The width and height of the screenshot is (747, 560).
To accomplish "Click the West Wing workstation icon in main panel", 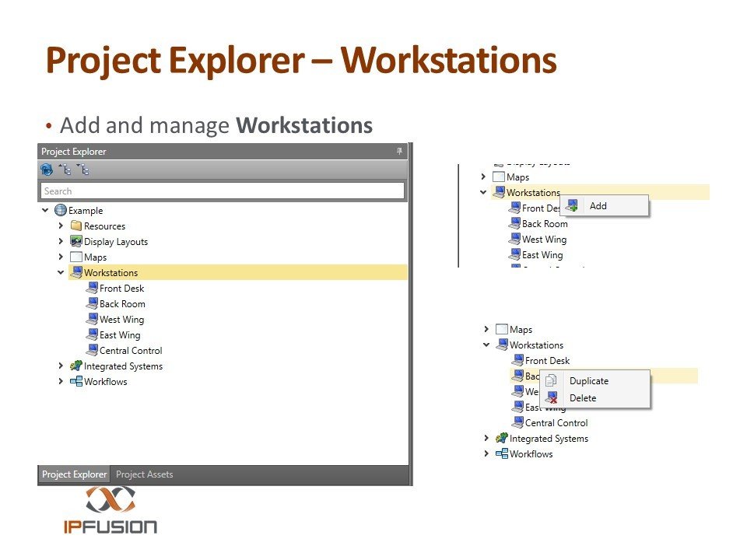I will coord(92,319).
